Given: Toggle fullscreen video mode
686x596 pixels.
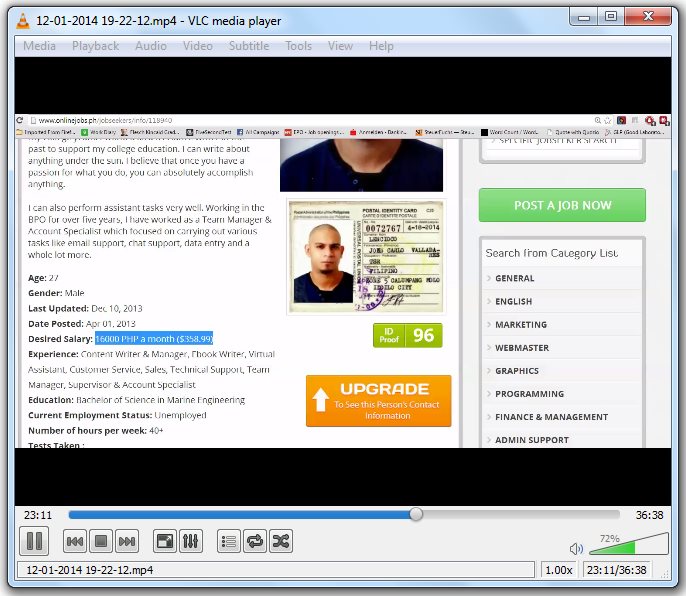Looking at the screenshot, I should pos(164,542).
